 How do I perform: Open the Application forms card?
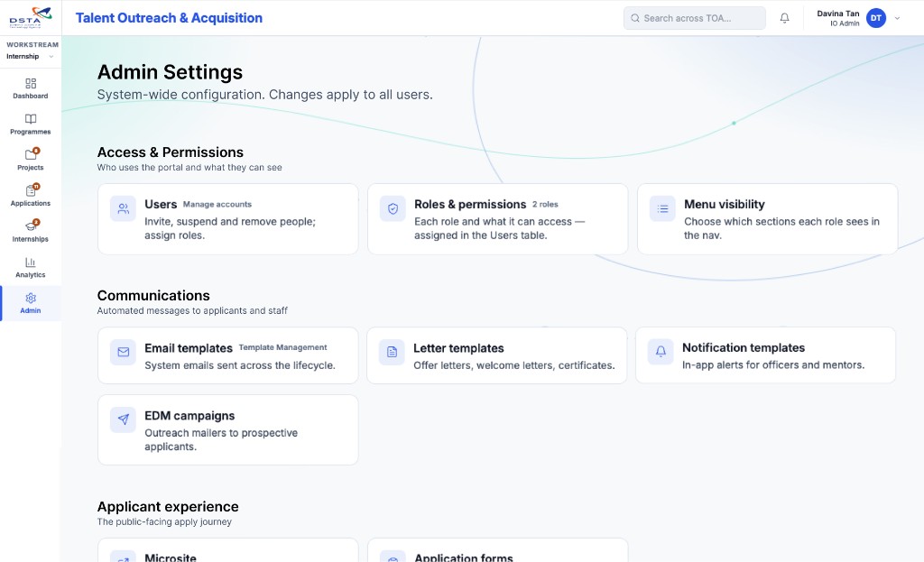coord(498,550)
